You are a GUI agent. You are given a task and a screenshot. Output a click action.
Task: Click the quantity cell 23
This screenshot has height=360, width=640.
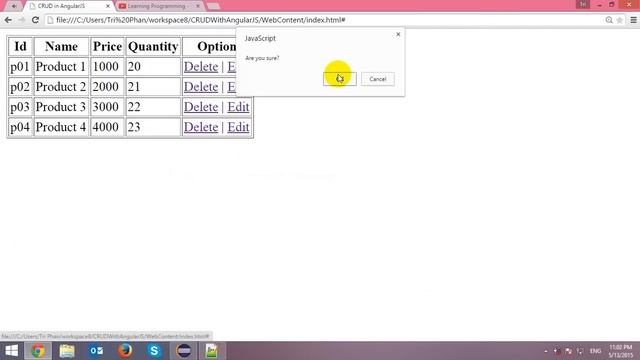(x=153, y=127)
